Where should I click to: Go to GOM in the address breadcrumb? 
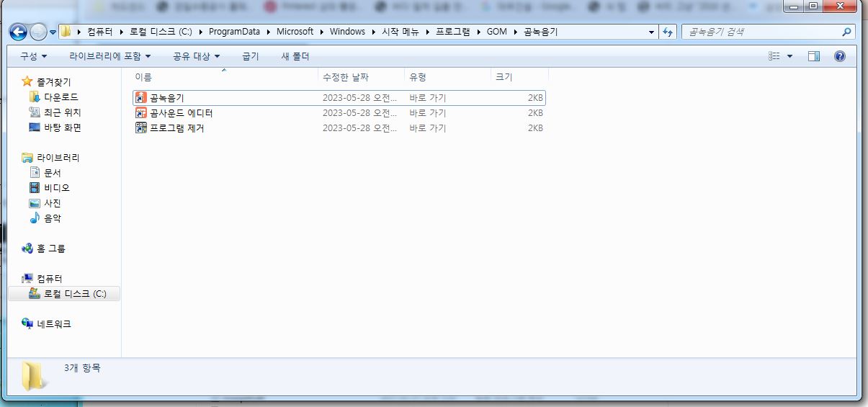(x=496, y=32)
